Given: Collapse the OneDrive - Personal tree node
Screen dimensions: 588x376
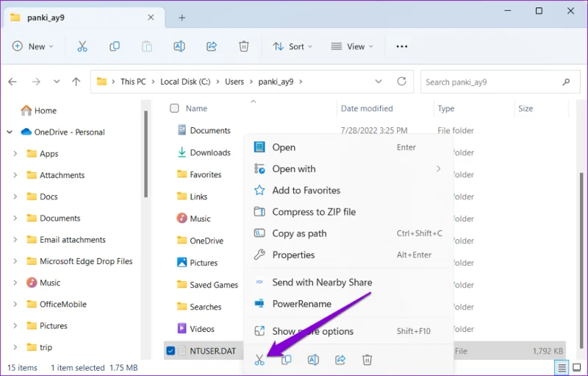Looking at the screenshot, I should [x=10, y=132].
